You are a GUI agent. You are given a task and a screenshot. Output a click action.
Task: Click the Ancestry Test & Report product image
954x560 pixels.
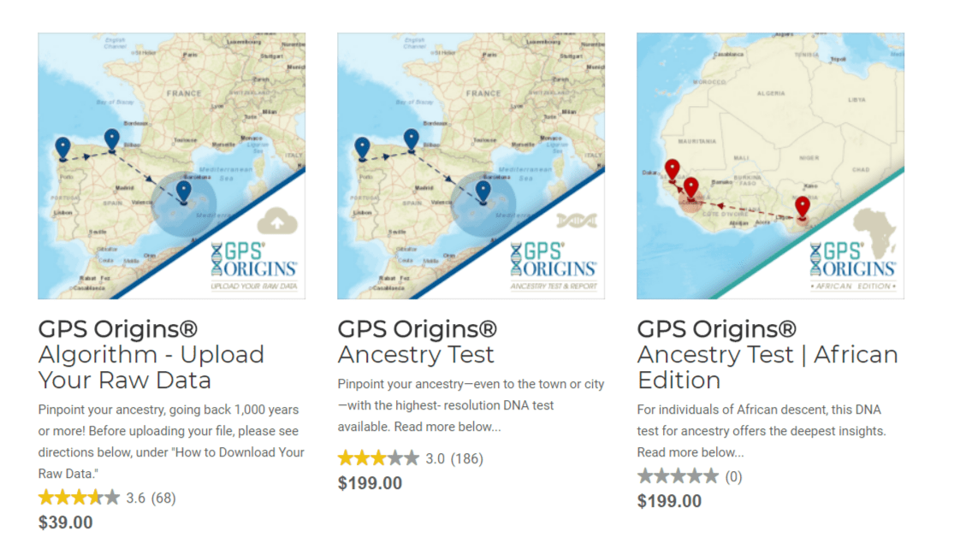[x=471, y=166]
